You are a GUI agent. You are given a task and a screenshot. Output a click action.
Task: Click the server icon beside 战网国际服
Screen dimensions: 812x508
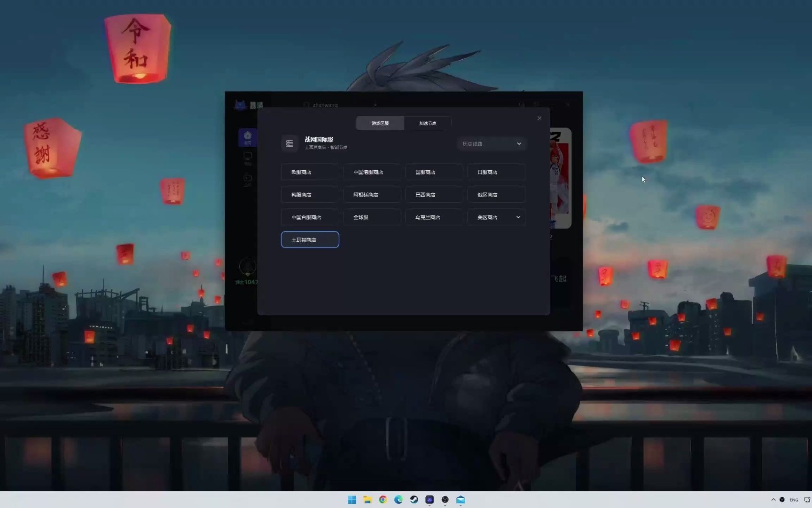click(x=290, y=143)
